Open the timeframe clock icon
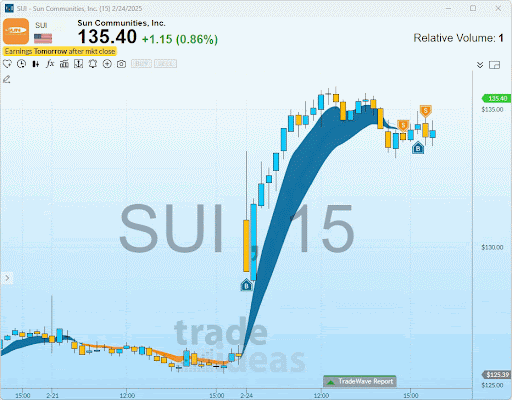Image resolution: width=512 pixels, height=400 pixels. click(x=21, y=63)
